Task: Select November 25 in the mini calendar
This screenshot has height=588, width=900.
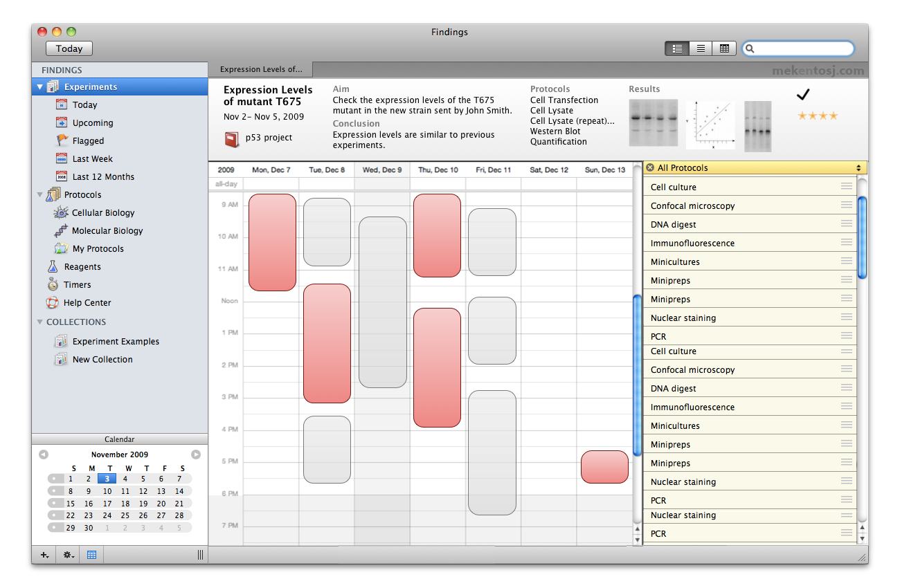Action: (x=125, y=515)
